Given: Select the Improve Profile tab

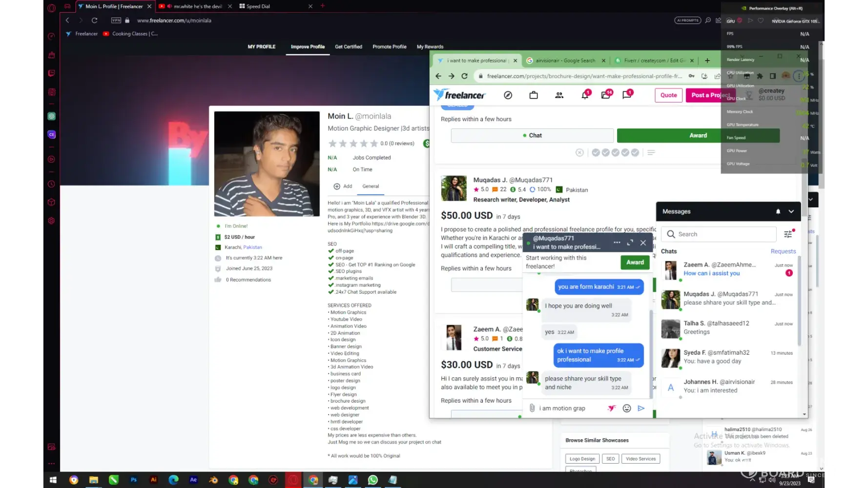Looking at the screenshot, I should 308,47.
